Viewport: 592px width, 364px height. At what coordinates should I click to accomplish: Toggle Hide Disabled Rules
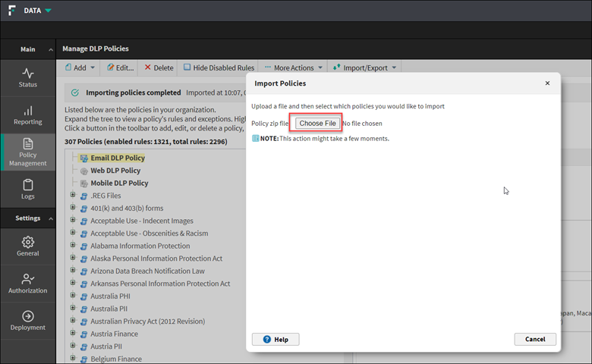tap(219, 67)
